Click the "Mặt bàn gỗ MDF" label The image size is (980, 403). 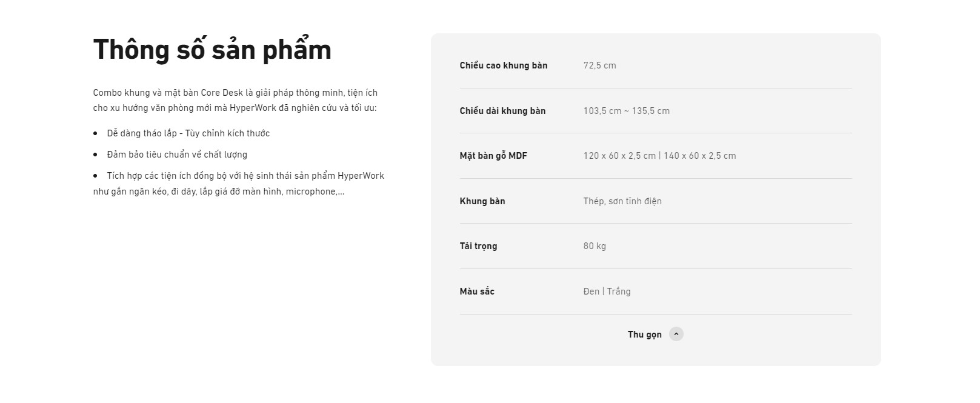click(x=493, y=156)
